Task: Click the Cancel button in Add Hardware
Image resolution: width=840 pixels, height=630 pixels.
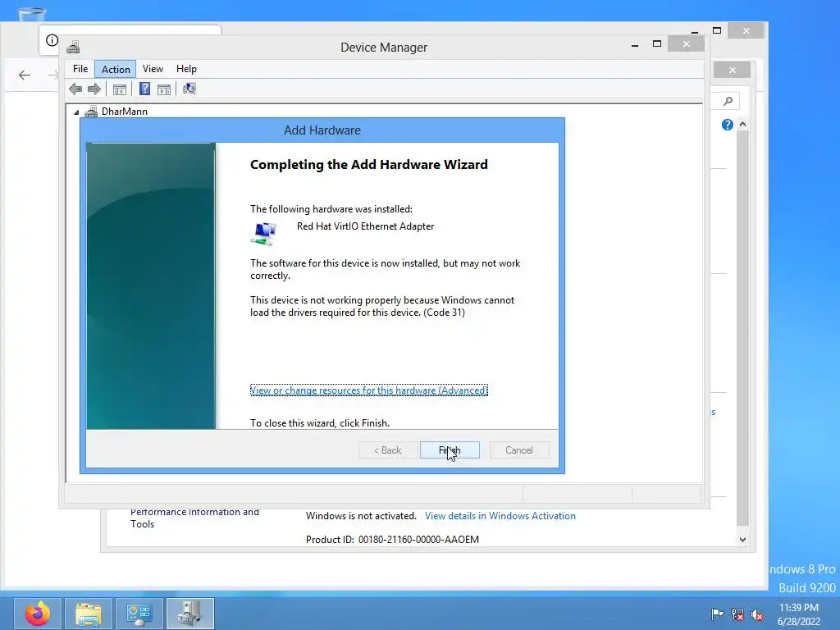Action: (x=518, y=450)
